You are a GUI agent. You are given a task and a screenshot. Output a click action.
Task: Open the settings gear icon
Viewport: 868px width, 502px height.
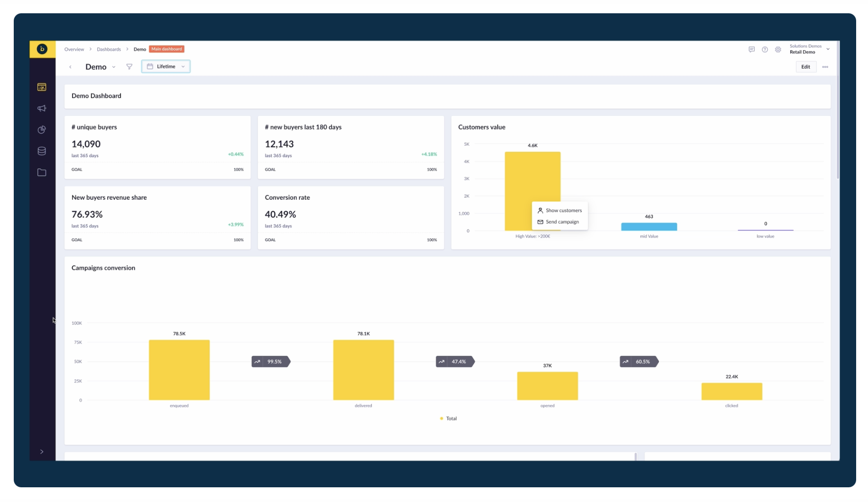(778, 49)
